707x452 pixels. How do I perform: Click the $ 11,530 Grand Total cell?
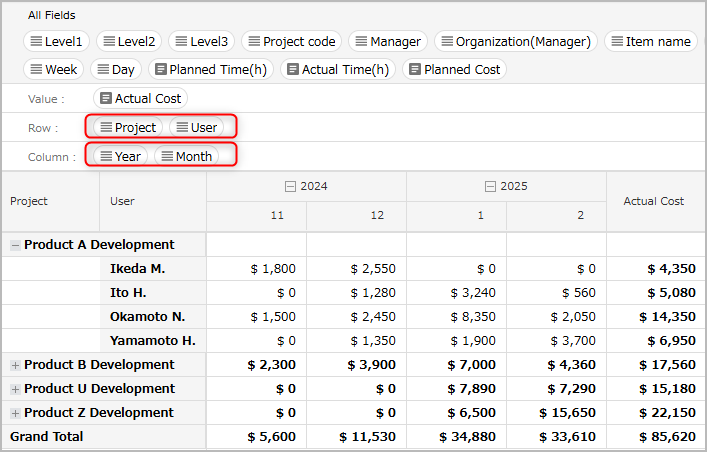point(357,437)
